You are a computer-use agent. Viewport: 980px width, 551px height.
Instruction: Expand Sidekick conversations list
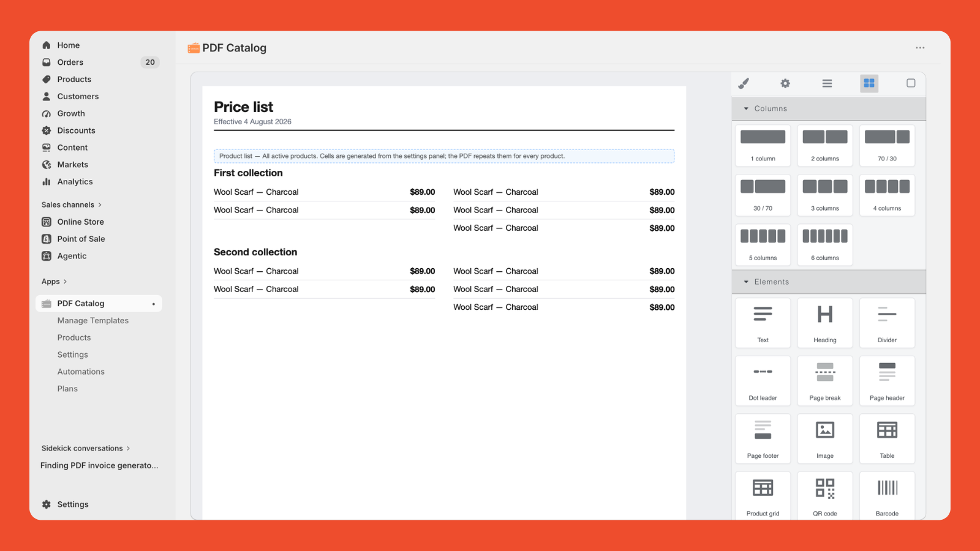tap(86, 448)
